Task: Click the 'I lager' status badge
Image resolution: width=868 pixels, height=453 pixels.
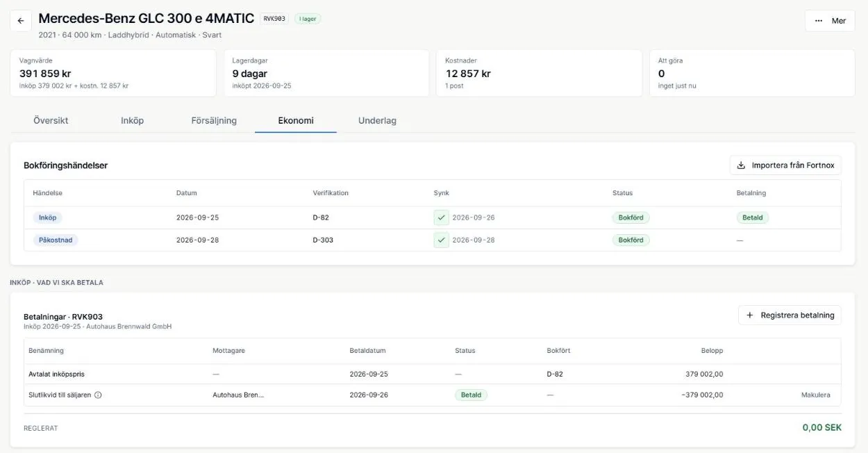Action: coord(308,19)
